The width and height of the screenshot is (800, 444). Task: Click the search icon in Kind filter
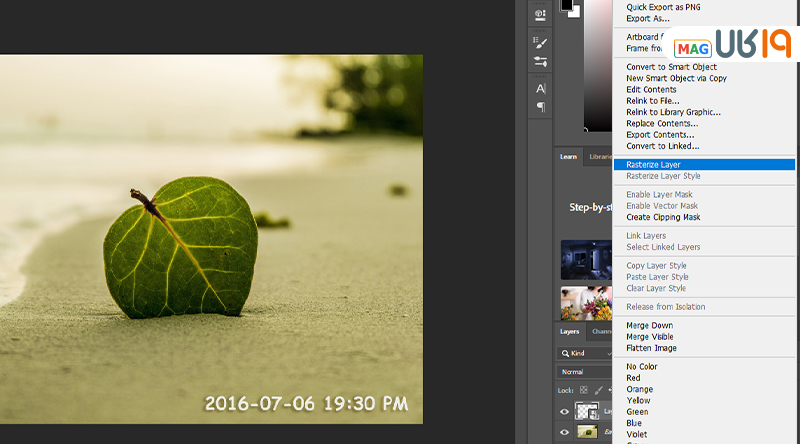point(564,354)
